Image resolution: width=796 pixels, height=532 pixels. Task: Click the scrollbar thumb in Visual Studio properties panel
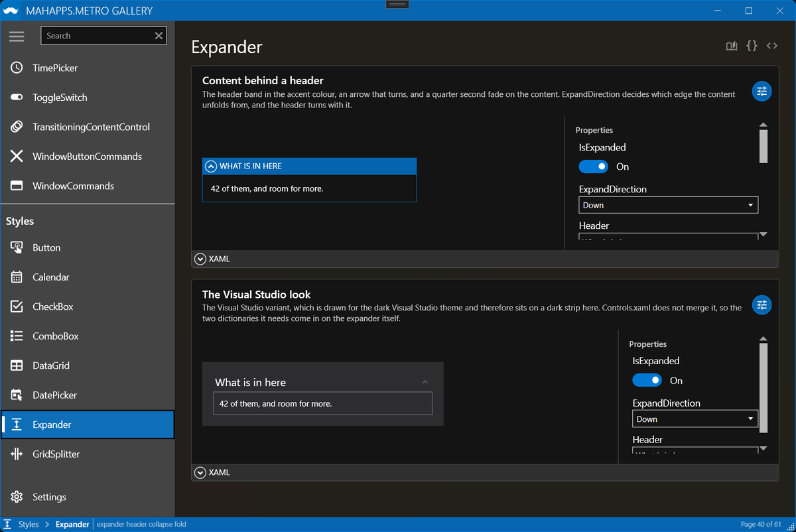coord(763,388)
